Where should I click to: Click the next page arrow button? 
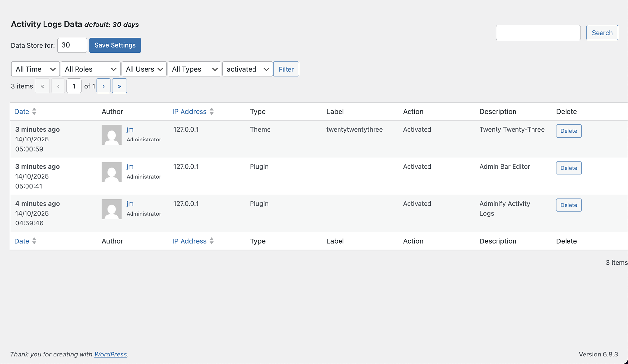pyautogui.click(x=103, y=86)
